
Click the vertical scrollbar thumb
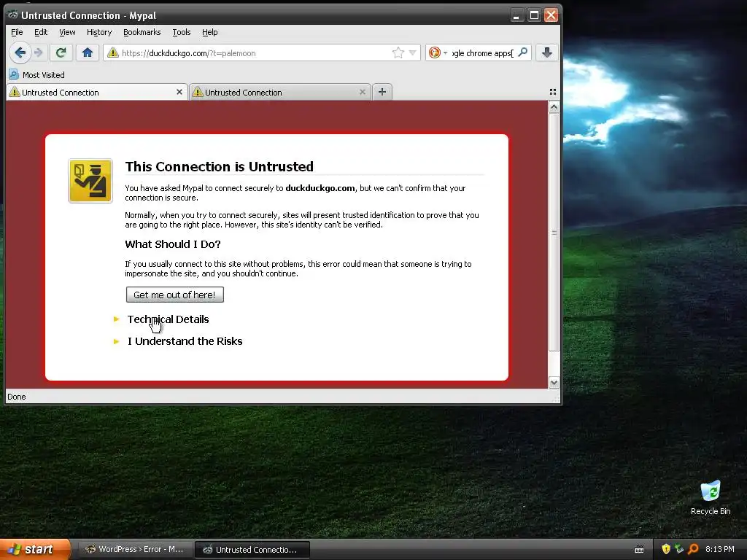(554, 233)
